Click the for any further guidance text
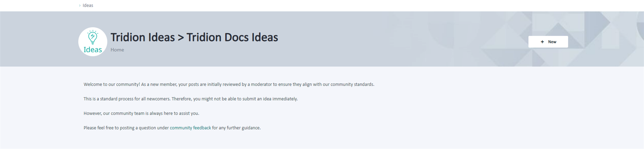The width and height of the screenshot is (644, 149). pos(236,128)
